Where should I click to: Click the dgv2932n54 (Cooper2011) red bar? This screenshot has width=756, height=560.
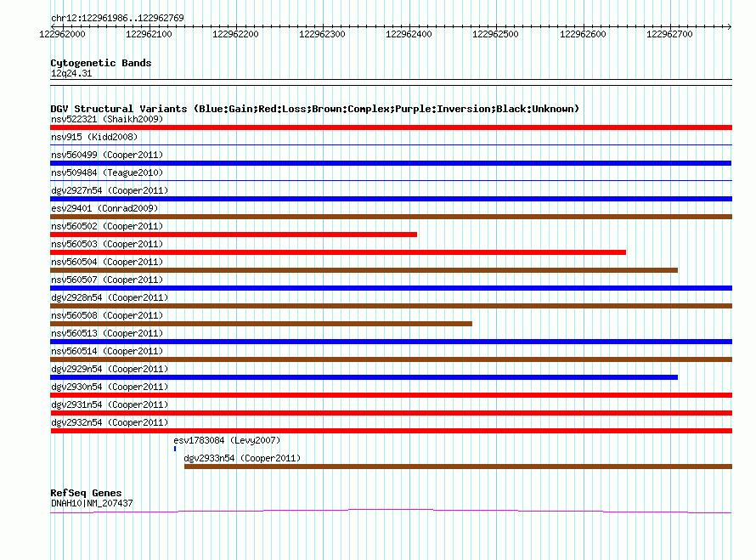point(391,431)
